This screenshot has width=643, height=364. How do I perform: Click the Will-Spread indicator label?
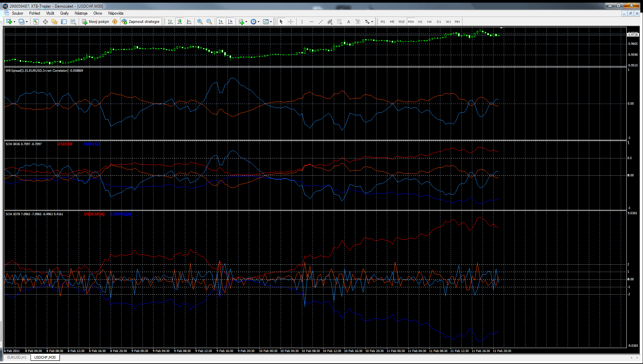pyautogui.click(x=44, y=71)
